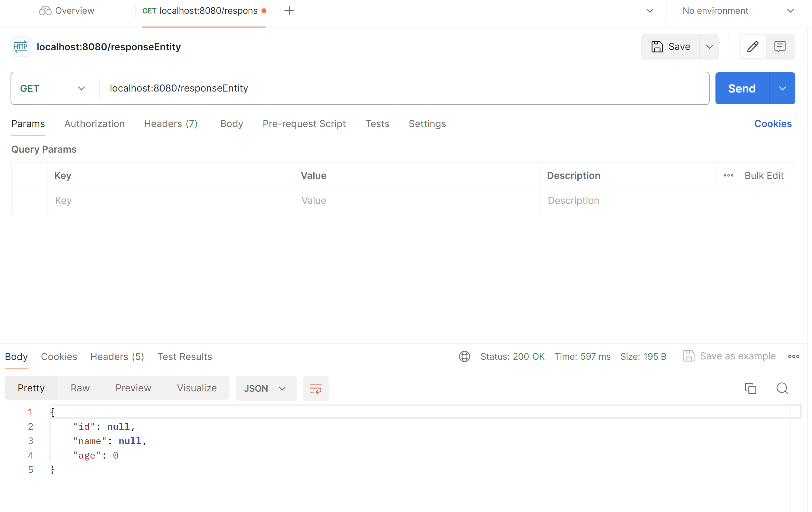Screen dimensions: 812x512
Task: Open query params options via ellipsis icon
Action: point(728,175)
